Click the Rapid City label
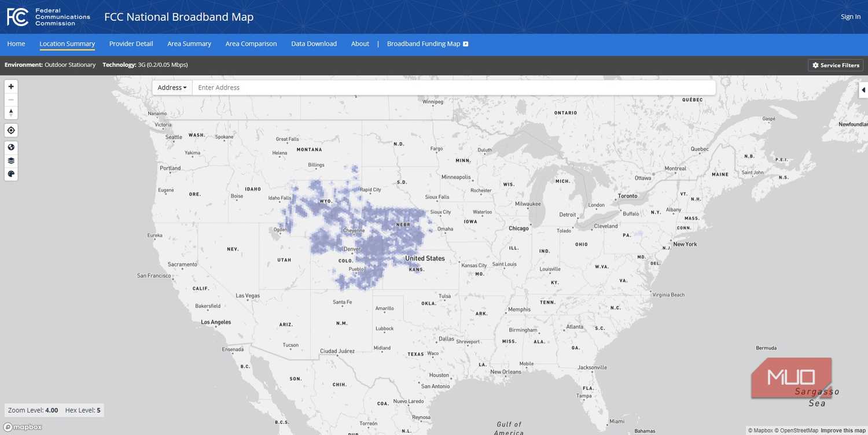 [370, 190]
